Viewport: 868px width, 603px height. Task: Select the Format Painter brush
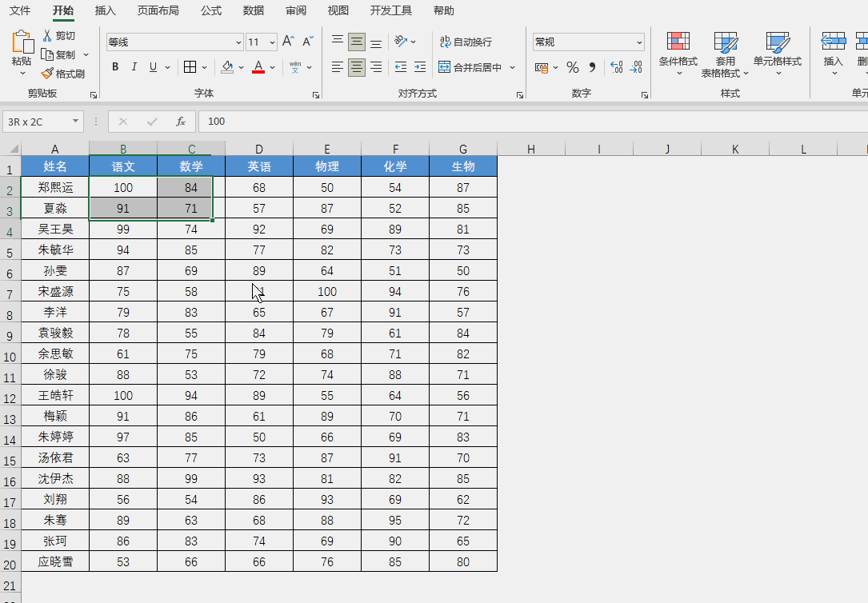pyautogui.click(x=62, y=74)
